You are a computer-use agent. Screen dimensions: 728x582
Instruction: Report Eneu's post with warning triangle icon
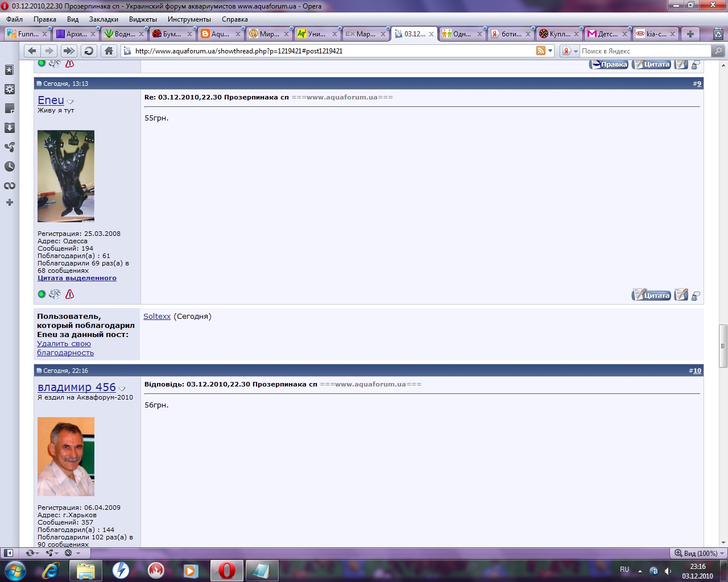(70, 294)
